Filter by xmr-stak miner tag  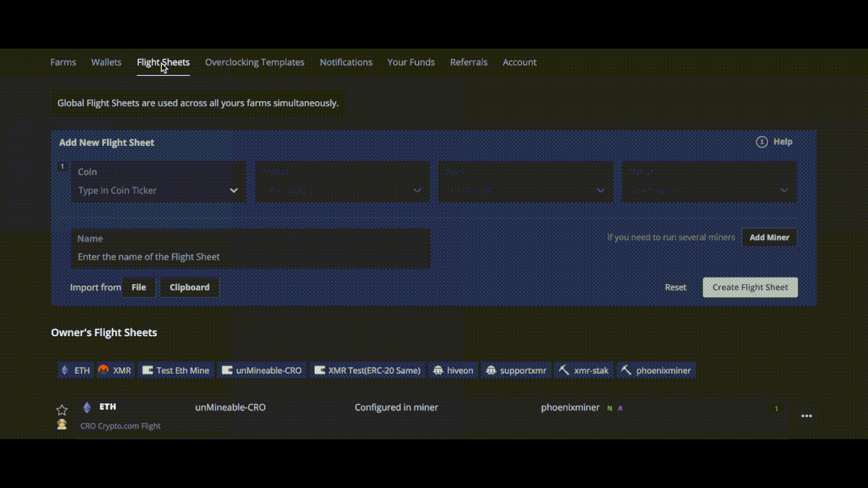(584, 370)
